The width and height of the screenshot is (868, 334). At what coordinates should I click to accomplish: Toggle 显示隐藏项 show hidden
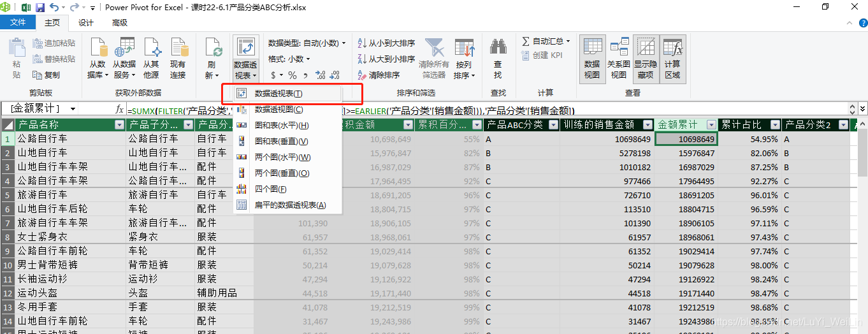click(x=646, y=58)
